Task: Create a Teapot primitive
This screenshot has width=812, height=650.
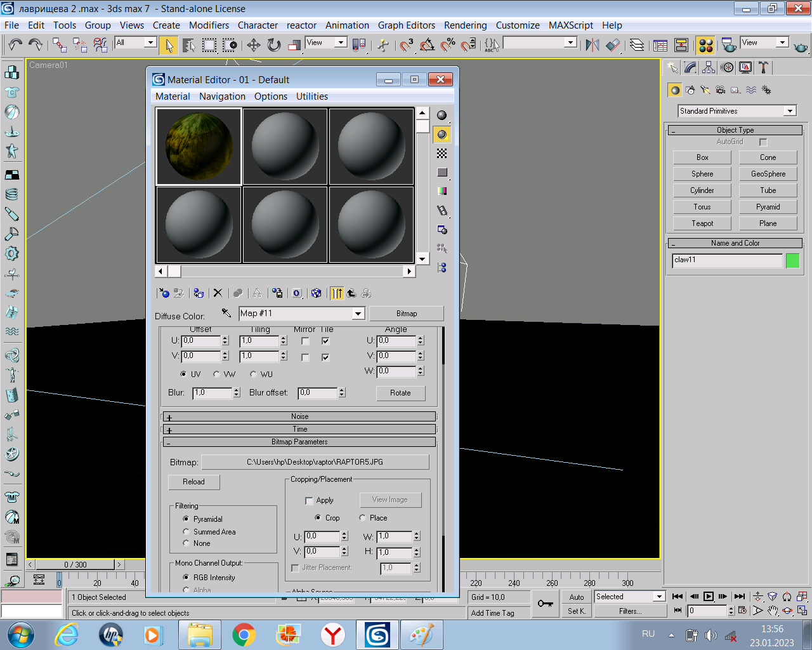Action: tap(702, 223)
